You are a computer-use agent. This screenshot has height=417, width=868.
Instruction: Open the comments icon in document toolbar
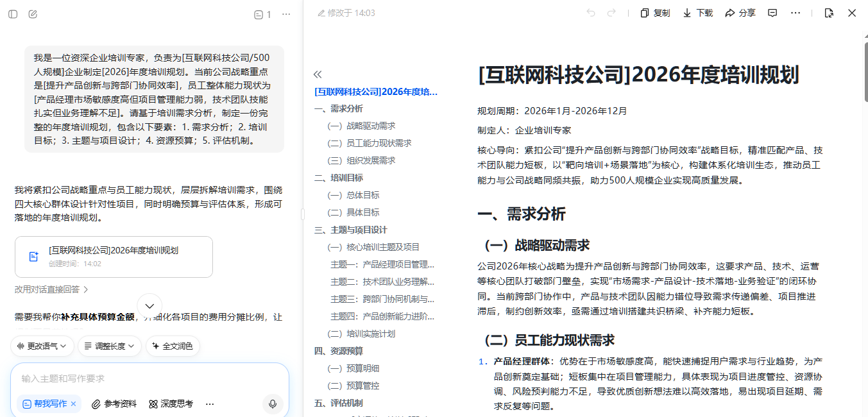(x=773, y=13)
